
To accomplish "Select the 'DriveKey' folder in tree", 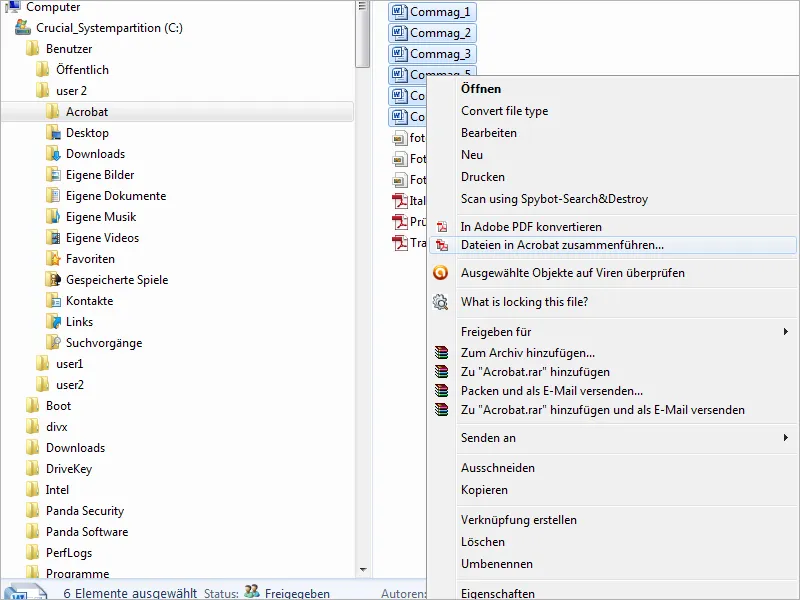I will coord(69,469).
